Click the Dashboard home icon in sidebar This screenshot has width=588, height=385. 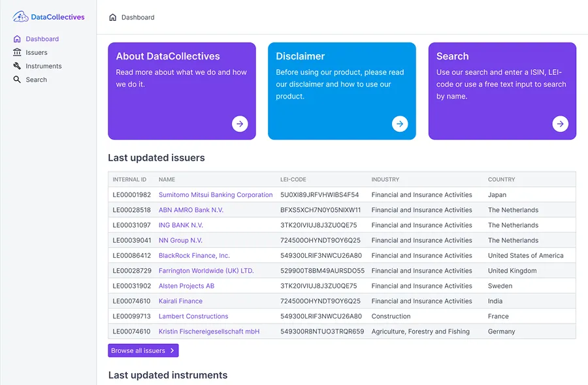[17, 39]
